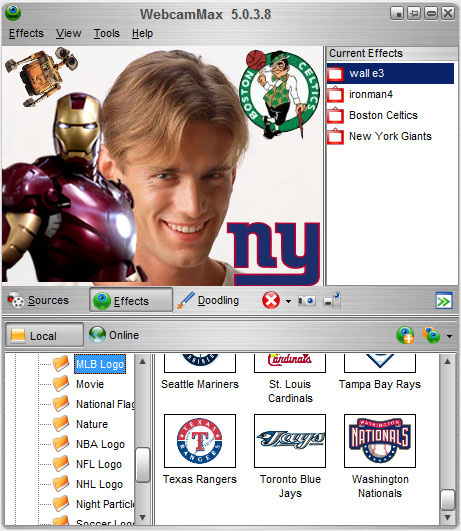The width and height of the screenshot is (461, 531).
Task: Click the Sources film reel icon
Action: (x=16, y=300)
